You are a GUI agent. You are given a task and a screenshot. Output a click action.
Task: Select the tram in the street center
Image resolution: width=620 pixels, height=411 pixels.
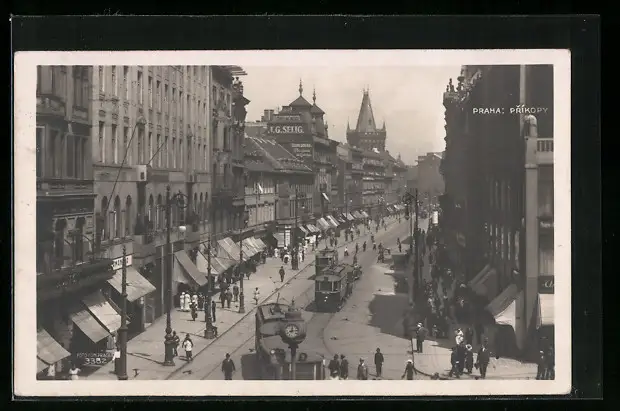tap(331, 287)
